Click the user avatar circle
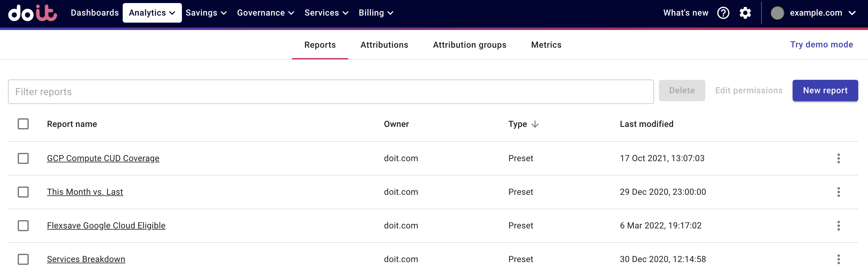This screenshot has width=868, height=274. [x=777, y=13]
